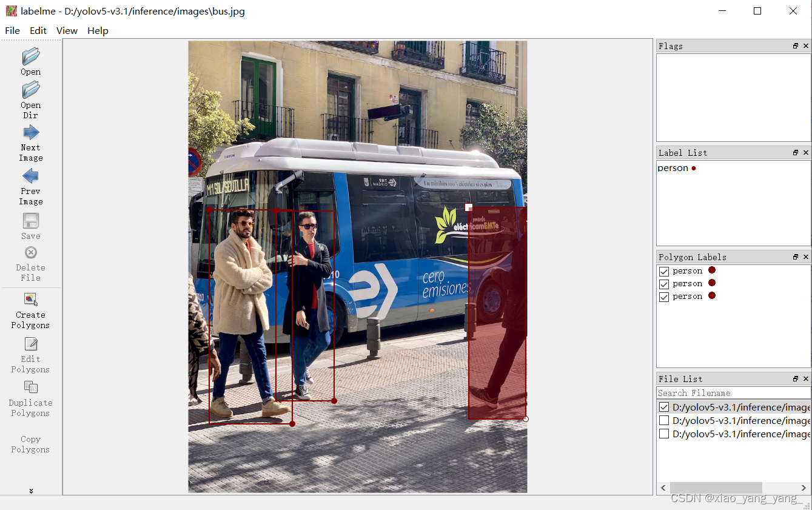Select person in the Label List

[x=673, y=168]
